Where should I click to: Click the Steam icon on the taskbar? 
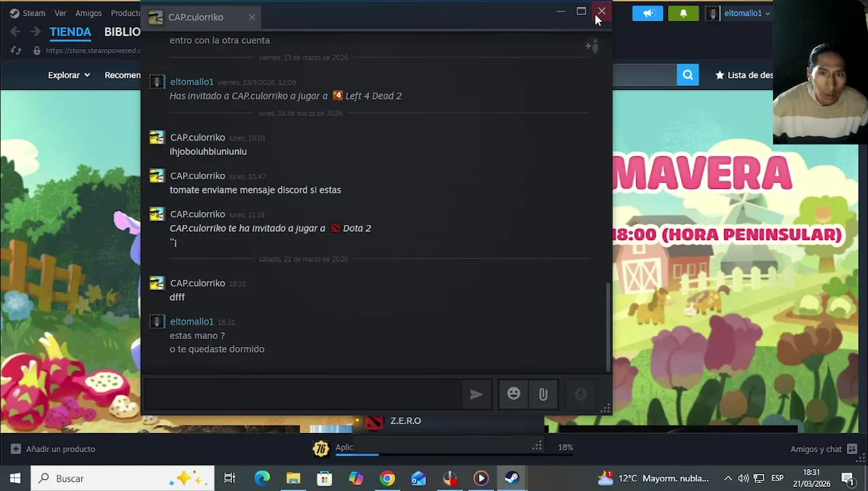tap(512, 479)
